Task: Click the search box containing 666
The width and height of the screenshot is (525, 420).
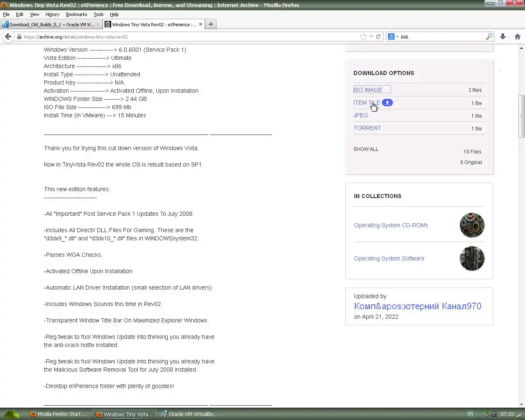Action: pos(442,37)
